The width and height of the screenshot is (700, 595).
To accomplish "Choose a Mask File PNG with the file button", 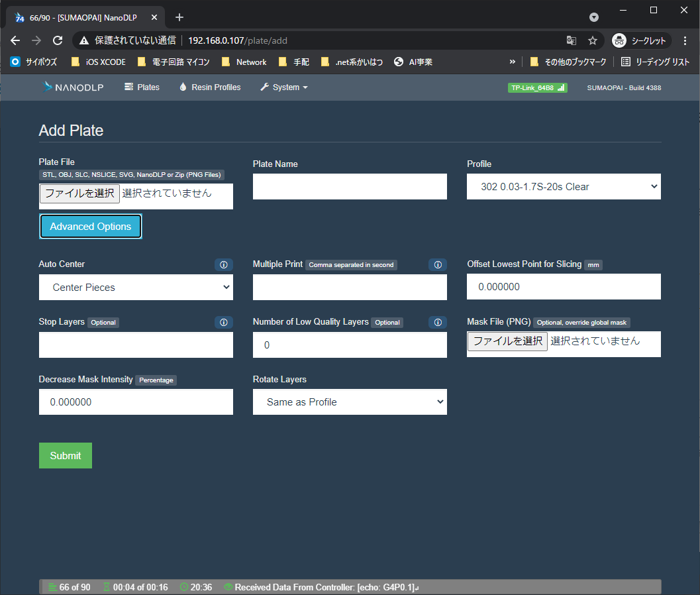I will tap(507, 341).
